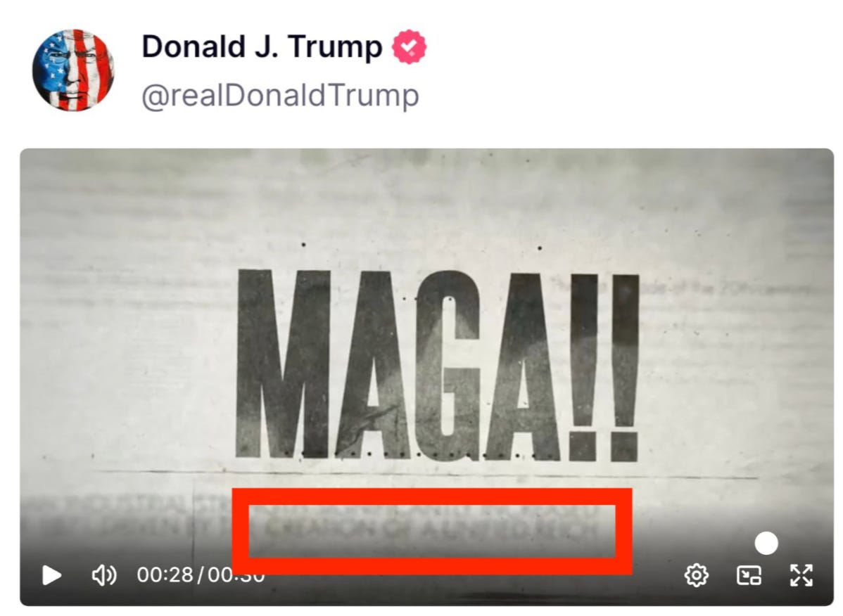Screen dimensions: 843x616
Task: Click the letter M of MAGA headline
Action: pyautogui.click(x=284, y=364)
